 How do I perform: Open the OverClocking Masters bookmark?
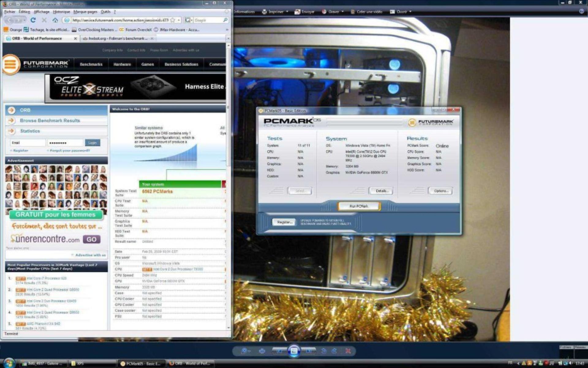[94, 30]
